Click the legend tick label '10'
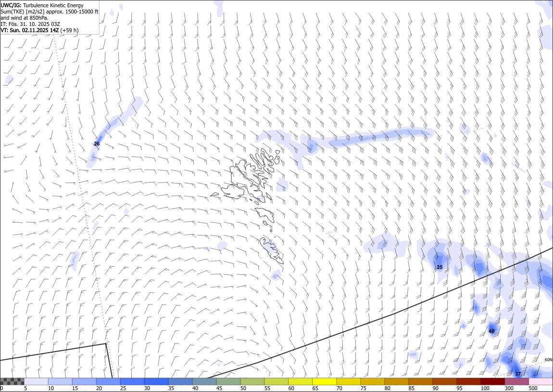This screenshot has height=392, width=553. 51,388
